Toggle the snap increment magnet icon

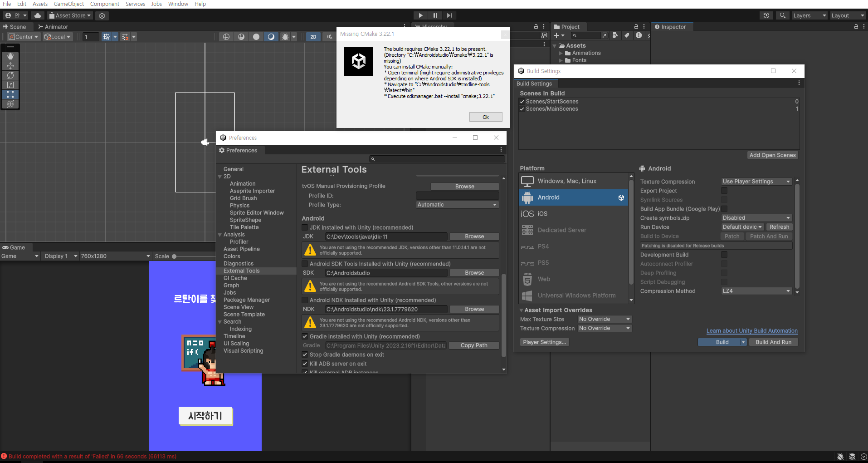tap(125, 37)
